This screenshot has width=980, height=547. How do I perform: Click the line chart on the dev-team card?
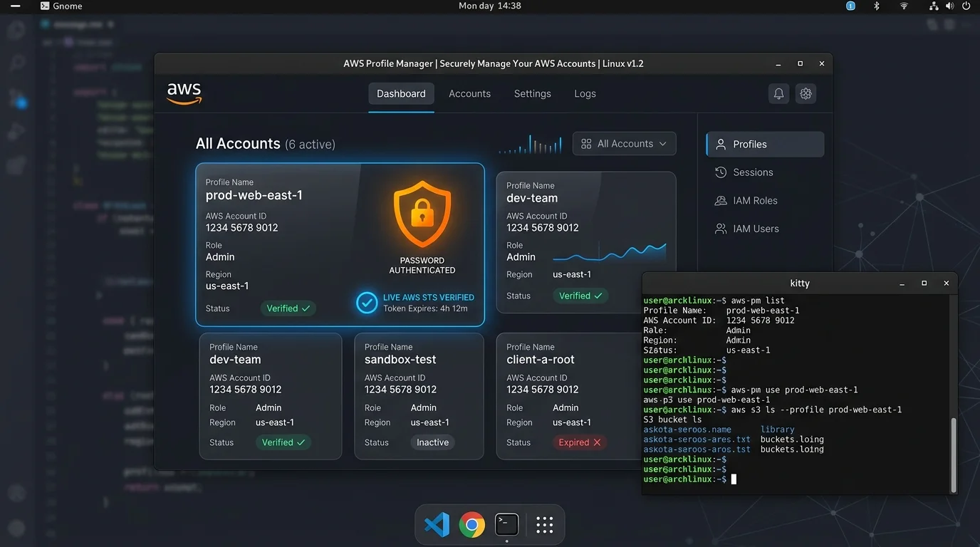tap(610, 252)
